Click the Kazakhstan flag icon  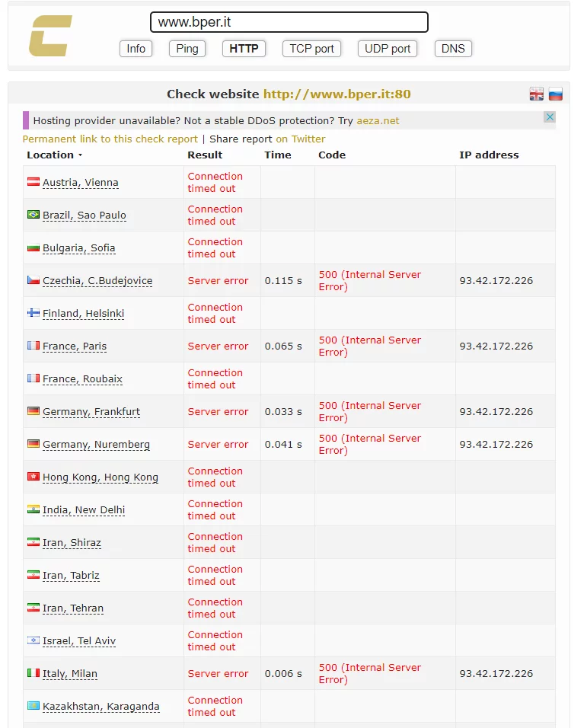(x=33, y=706)
